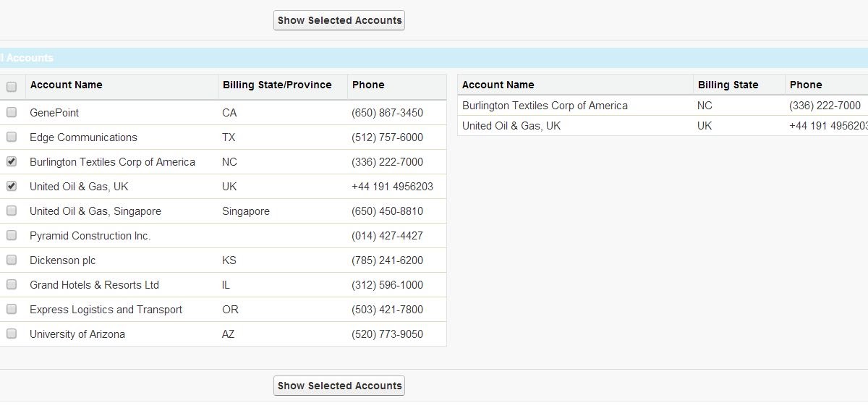
Task: Check the GenePoint account checkbox
Action: coord(12,112)
